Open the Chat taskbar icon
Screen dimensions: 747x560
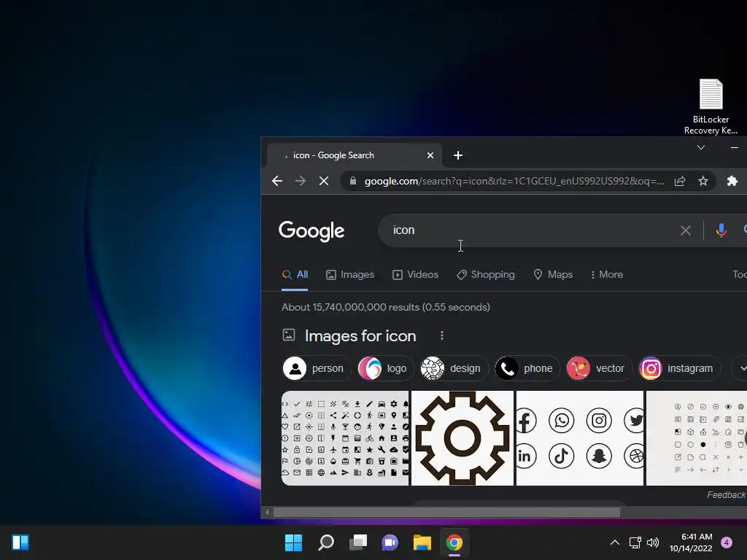[390, 542]
